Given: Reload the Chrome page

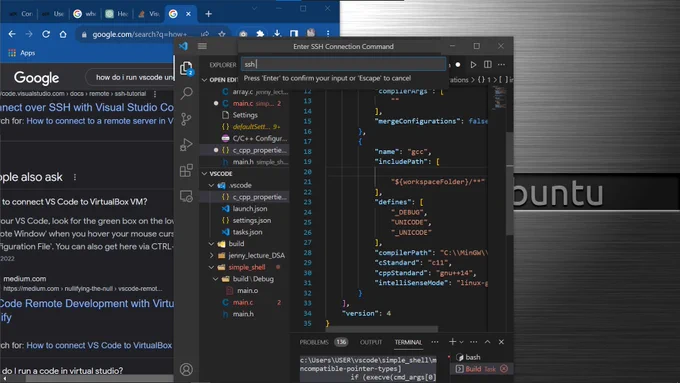Looking at the screenshot, I should [46, 34].
